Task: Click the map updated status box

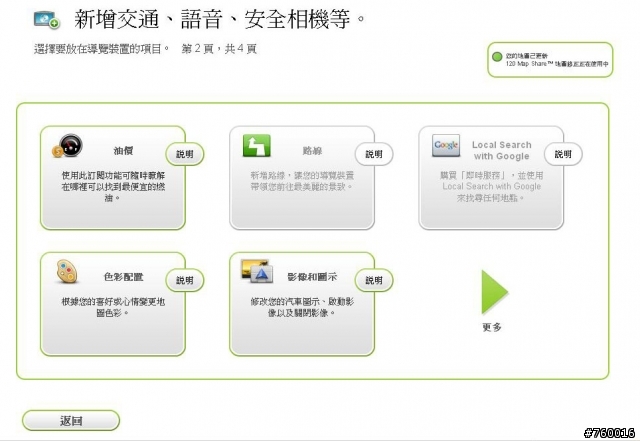Action: [x=550, y=60]
